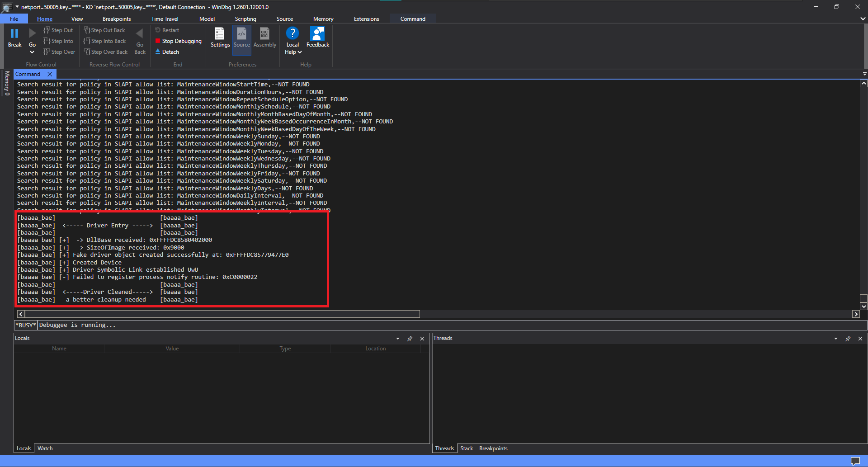Open the File menu
868x467 pixels.
[x=14, y=19]
